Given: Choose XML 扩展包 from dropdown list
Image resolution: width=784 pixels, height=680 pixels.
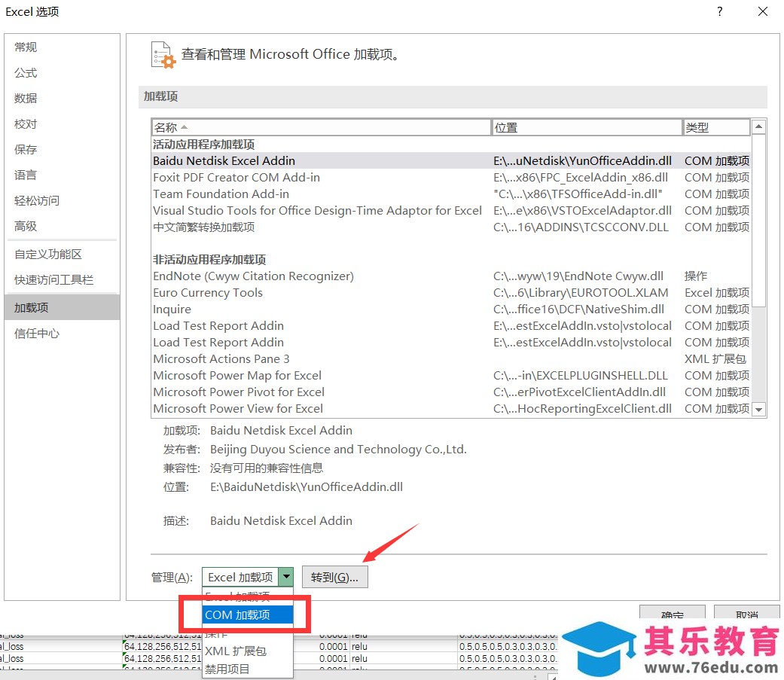Looking at the screenshot, I should (x=248, y=651).
